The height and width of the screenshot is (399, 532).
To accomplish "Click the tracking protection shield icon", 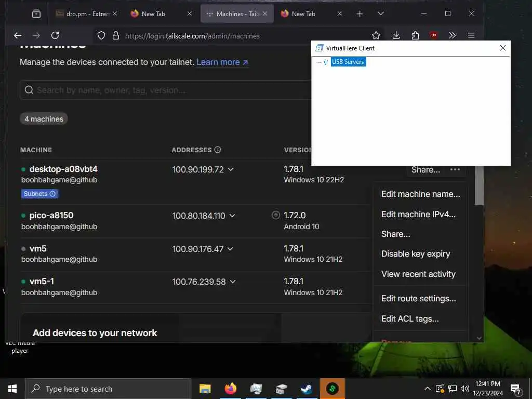I will 101,36.
